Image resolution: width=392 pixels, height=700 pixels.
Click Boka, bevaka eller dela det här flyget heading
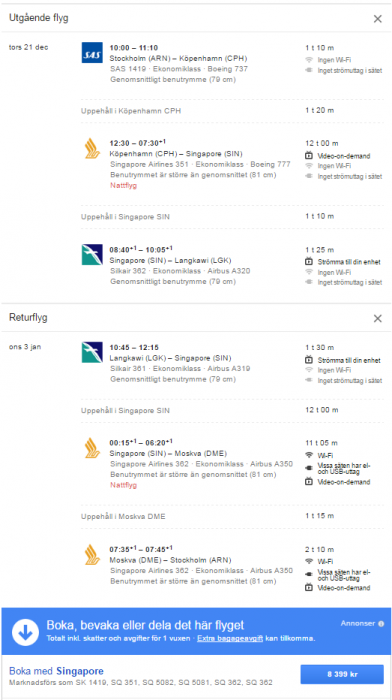(145, 625)
